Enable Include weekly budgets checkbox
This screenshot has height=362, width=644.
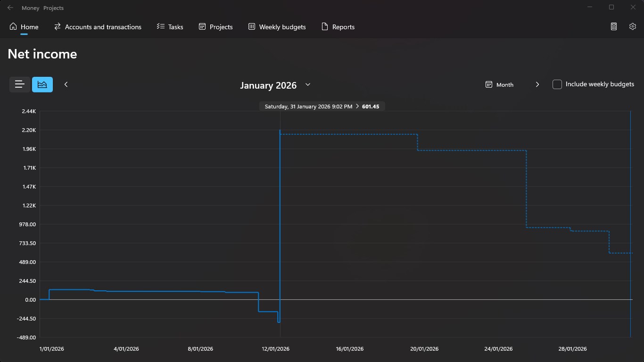pos(557,84)
